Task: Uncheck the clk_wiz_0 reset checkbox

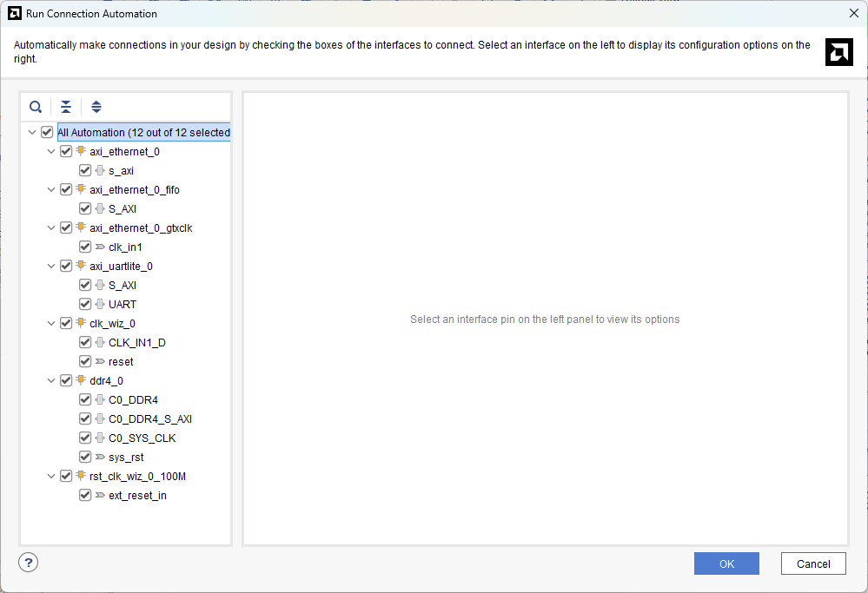Action: (x=85, y=362)
